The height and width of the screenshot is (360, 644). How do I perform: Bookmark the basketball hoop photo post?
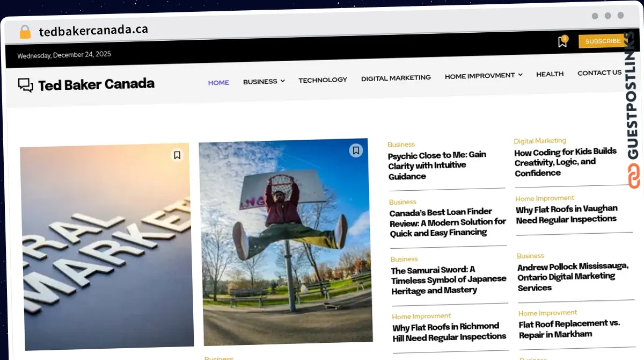(356, 151)
